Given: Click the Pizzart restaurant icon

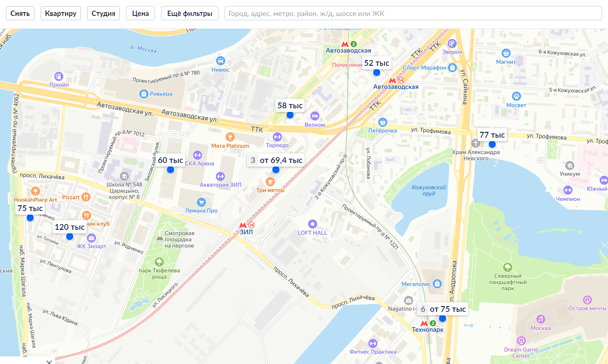Looking at the screenshot, I should point(86,197).
